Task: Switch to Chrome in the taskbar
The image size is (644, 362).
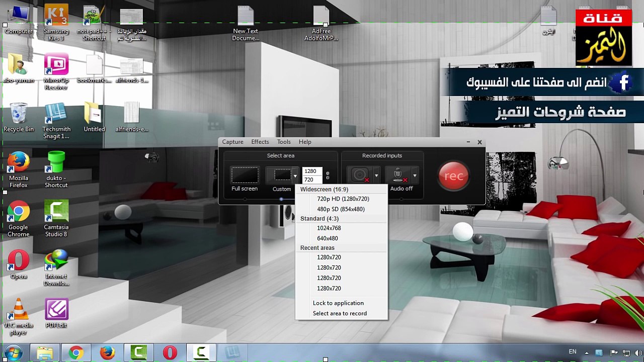Action: tap(76, 353)
